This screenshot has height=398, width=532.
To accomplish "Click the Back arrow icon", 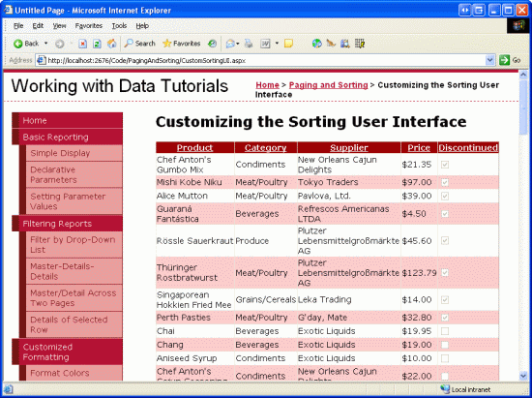I will click(x=17, y=44).
